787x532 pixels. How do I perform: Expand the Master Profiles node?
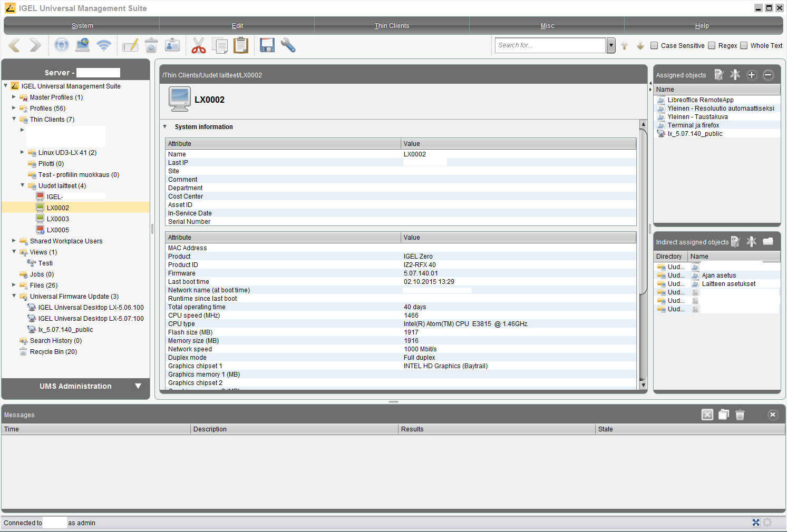pyautogui.click(x=14, y=97)
